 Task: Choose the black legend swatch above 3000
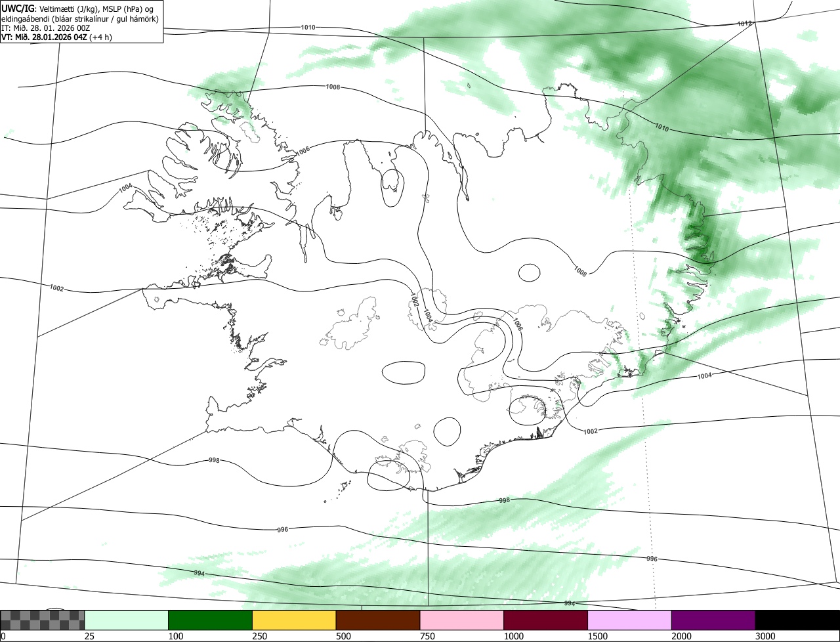pos(797,620)
